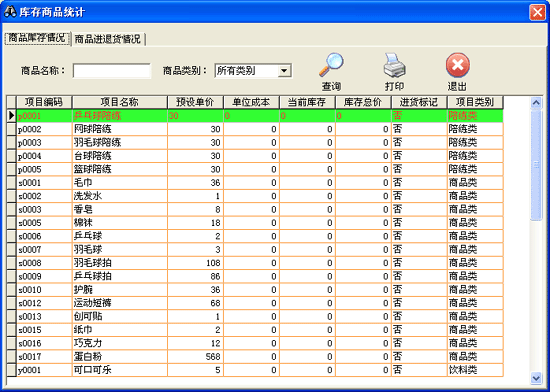Screen dimensions: 550x392
Task: Select the 商品库存情况 tab
Action: [x=37, y=38]
